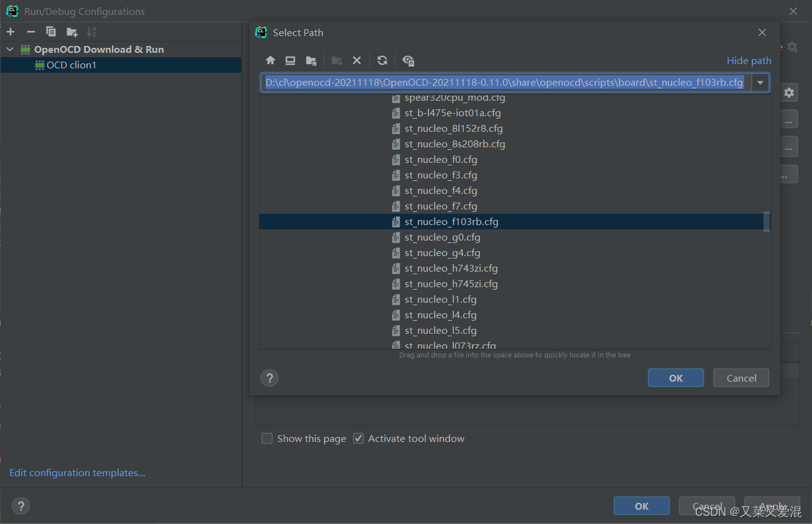Click the second browse '...' button behind dialog
The height and width of the screenshot is (524, 812).
pyautogui.click(x=788, y=147)
